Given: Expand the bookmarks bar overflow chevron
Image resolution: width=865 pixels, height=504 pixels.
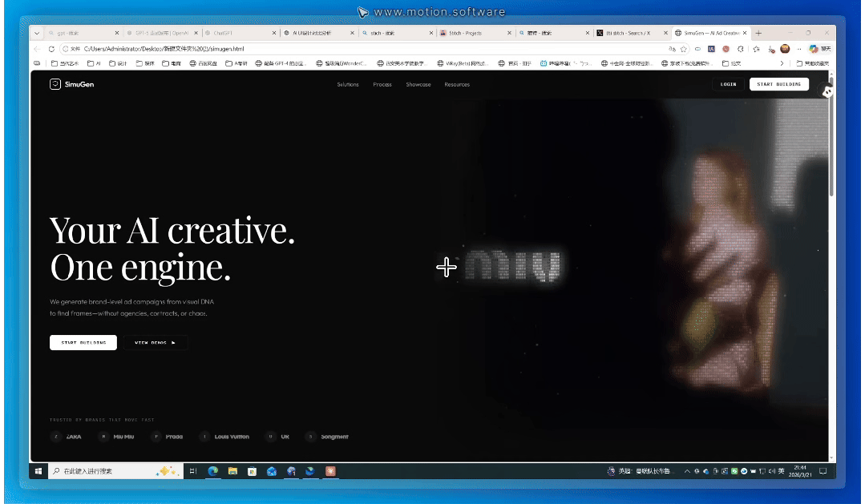Looking at the screenshot, I should [782, 62].
